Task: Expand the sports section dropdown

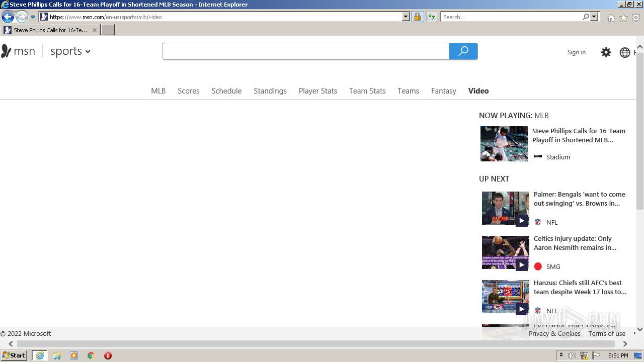Action: click(x=70, y=51)
